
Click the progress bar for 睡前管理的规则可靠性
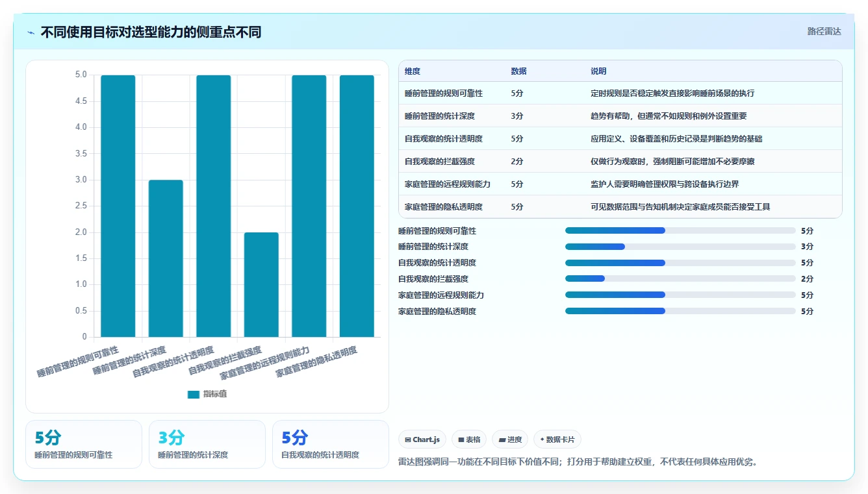click(x=680, y=230)
